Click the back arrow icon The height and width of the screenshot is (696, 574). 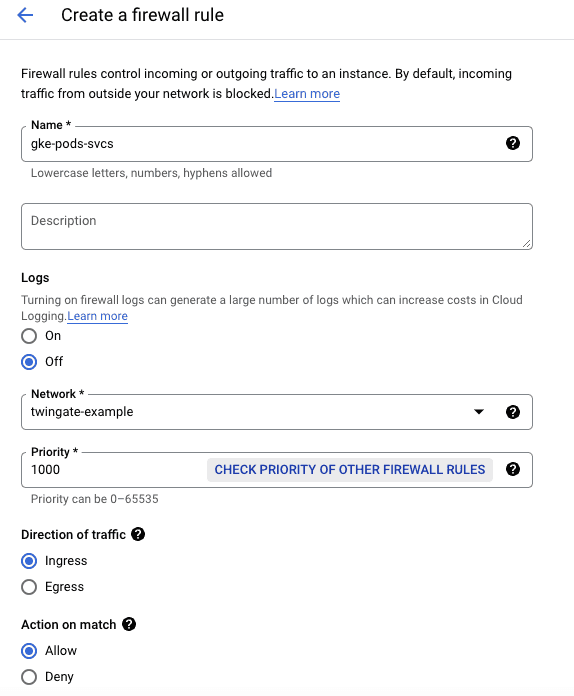[x=25, y=15]
